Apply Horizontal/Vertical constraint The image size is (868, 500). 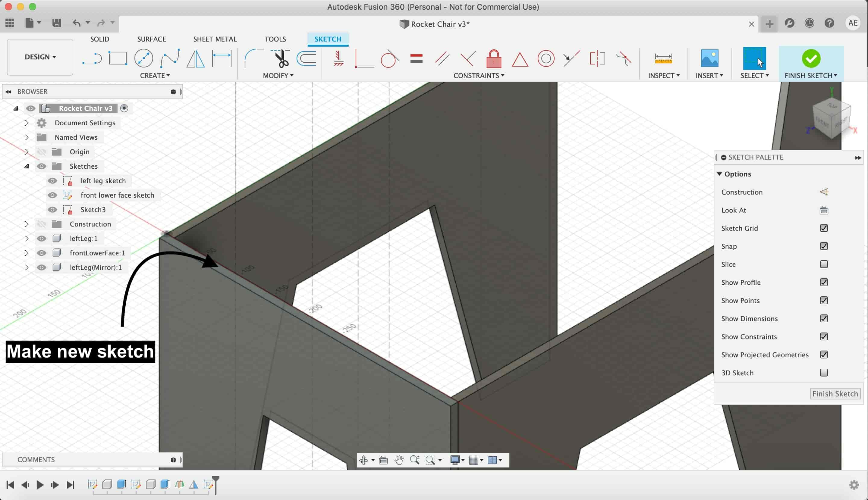(338, 58)
